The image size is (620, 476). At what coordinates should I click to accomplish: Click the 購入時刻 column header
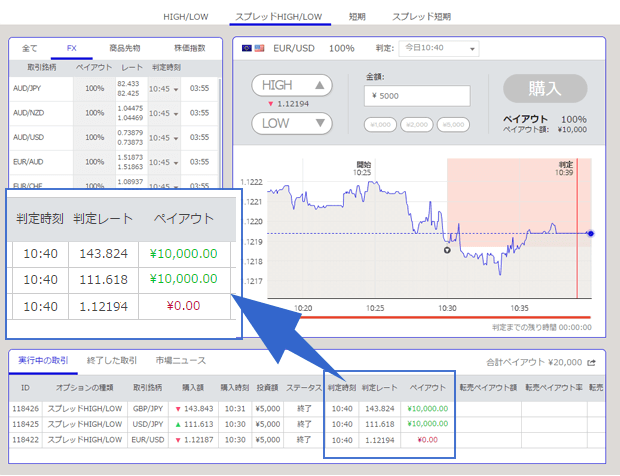click(235, 388)
